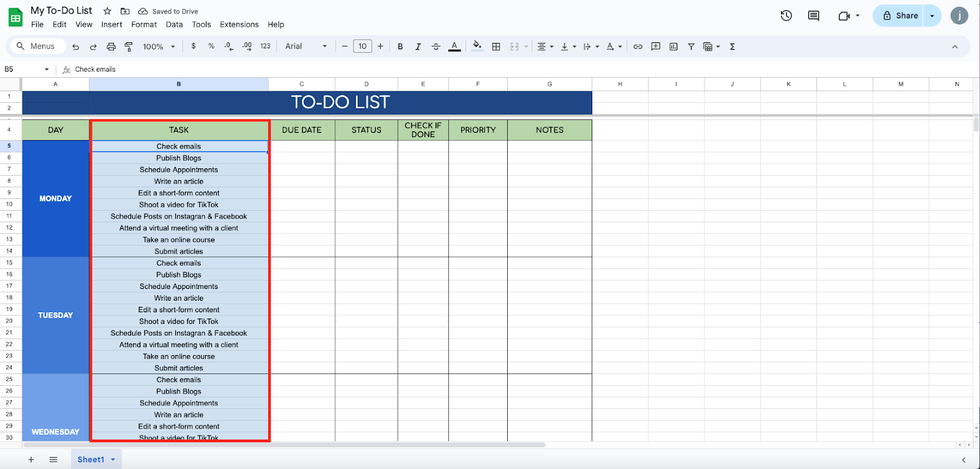Image resolution: width=980 pixels, height=469 pixels.
Task: Click the Undo arrow icon
Action: [x=75, y=47]
